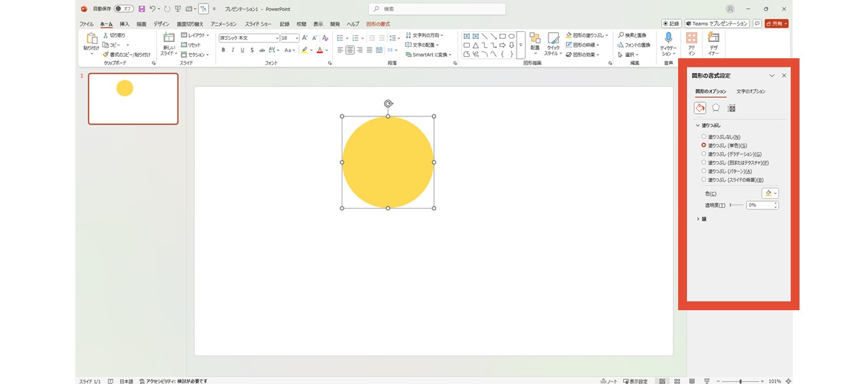Click the 記録 (Record) button at top right
868x384 pixels.
tap(671, 23)
